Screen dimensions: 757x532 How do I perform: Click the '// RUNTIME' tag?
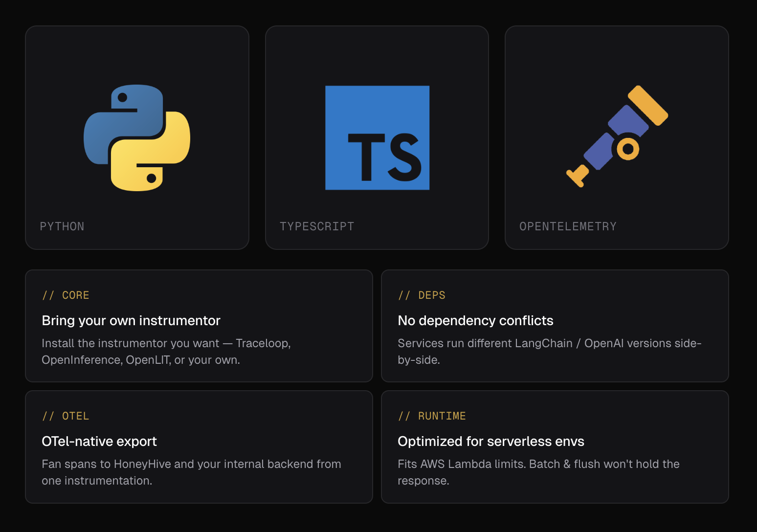(x=432, y=416)
